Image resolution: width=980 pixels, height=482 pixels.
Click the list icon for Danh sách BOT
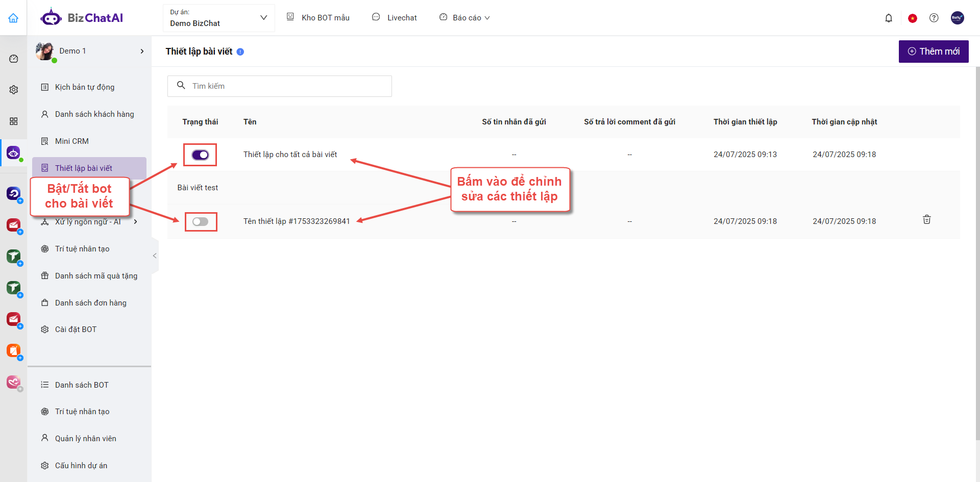[x=45, y=385]
